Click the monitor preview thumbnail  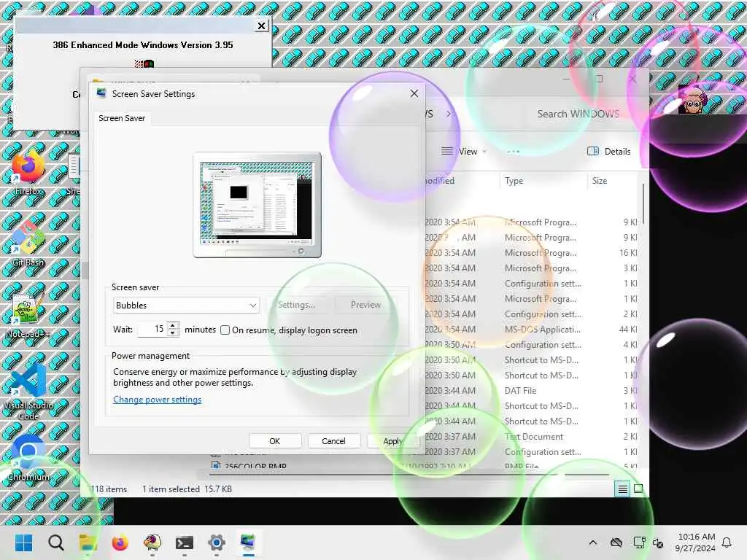[x=257, y=205]
